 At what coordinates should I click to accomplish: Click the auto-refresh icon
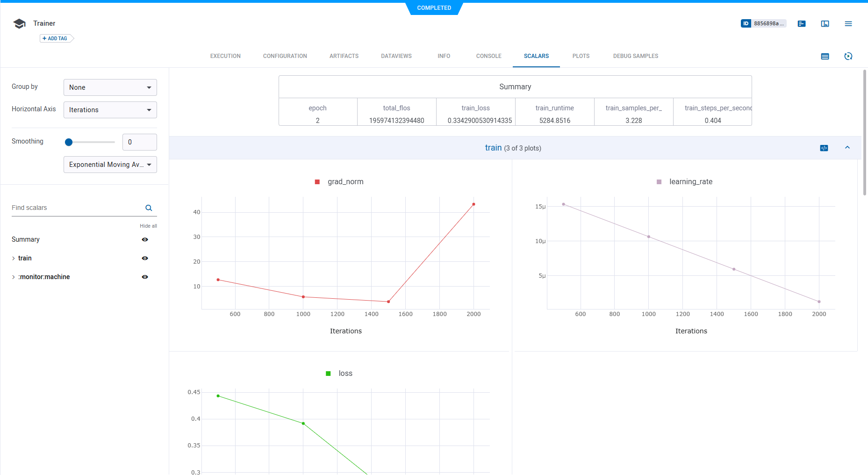[x=848, y=57]
